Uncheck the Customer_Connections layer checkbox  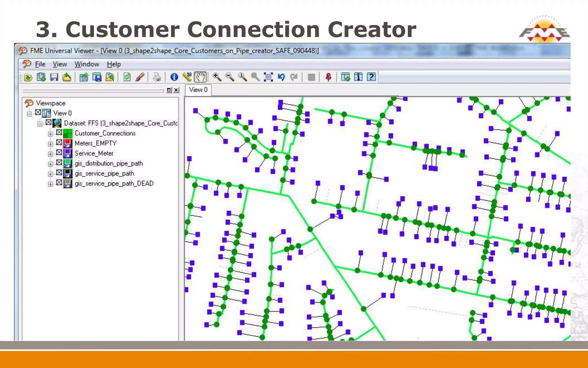(x=59, y=133)
